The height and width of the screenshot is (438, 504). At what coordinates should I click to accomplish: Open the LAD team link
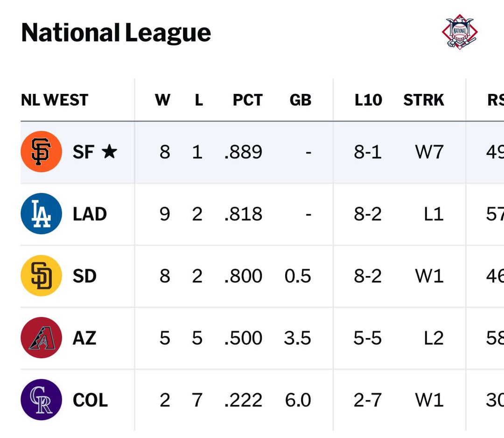point(90,214)
